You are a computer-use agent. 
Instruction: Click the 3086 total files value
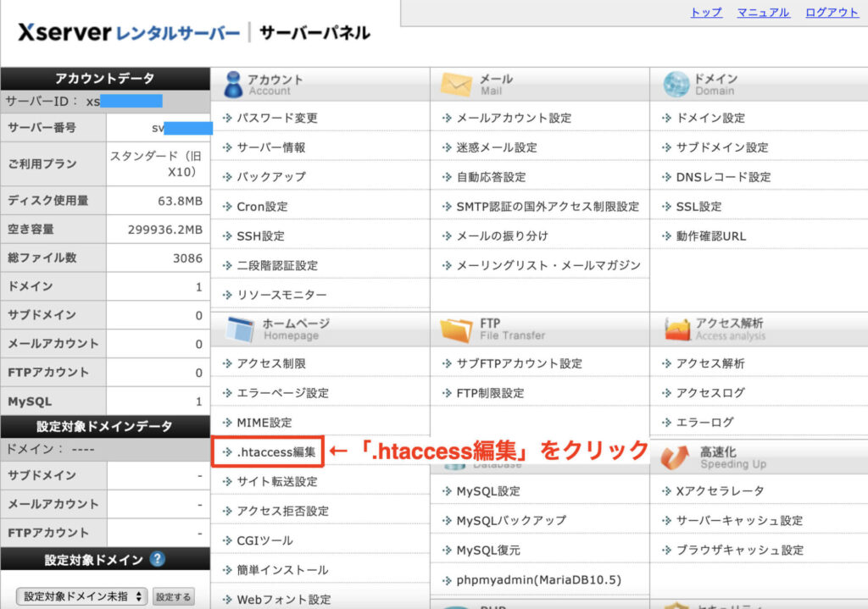coord(187,258)
